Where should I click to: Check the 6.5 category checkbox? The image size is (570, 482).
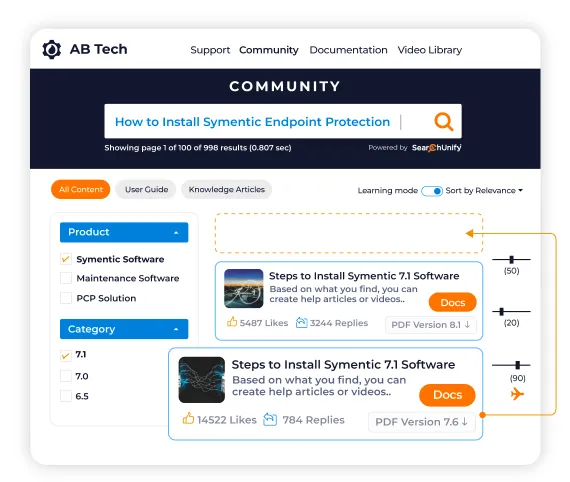tap(66, 396)
